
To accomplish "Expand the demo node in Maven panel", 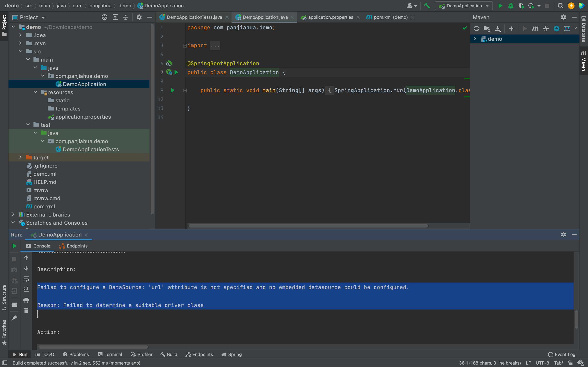I will point(475,39).
